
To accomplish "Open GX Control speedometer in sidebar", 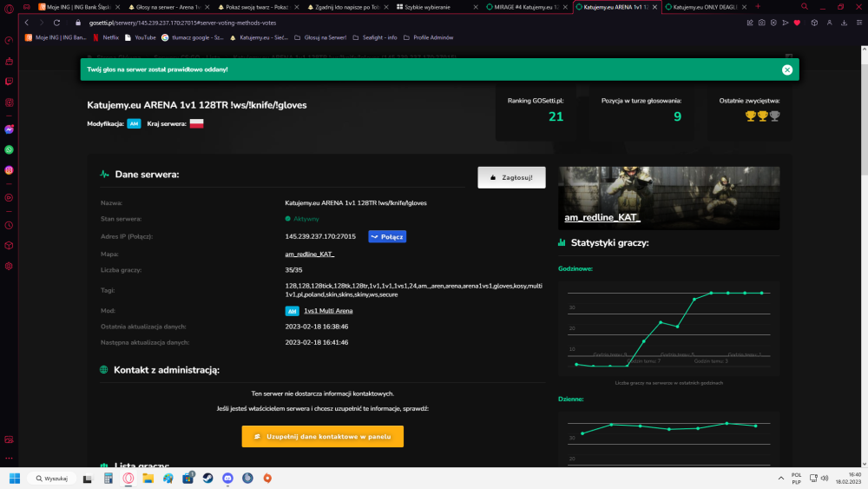I will point(9,41).
